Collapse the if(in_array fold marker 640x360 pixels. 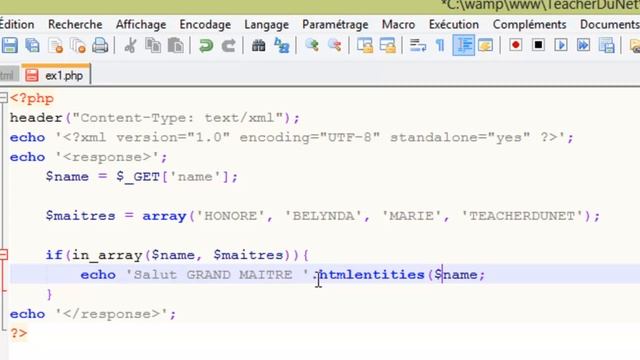coord(4,255)
